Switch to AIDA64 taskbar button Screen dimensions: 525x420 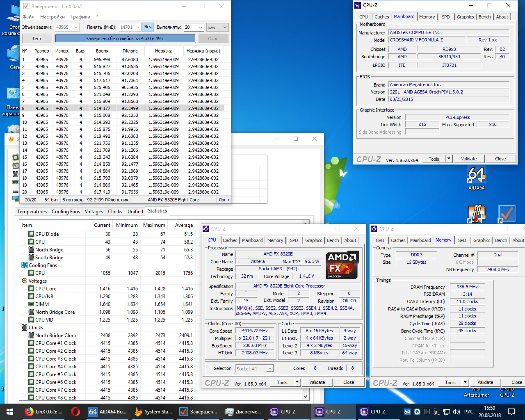click(108, 411)
